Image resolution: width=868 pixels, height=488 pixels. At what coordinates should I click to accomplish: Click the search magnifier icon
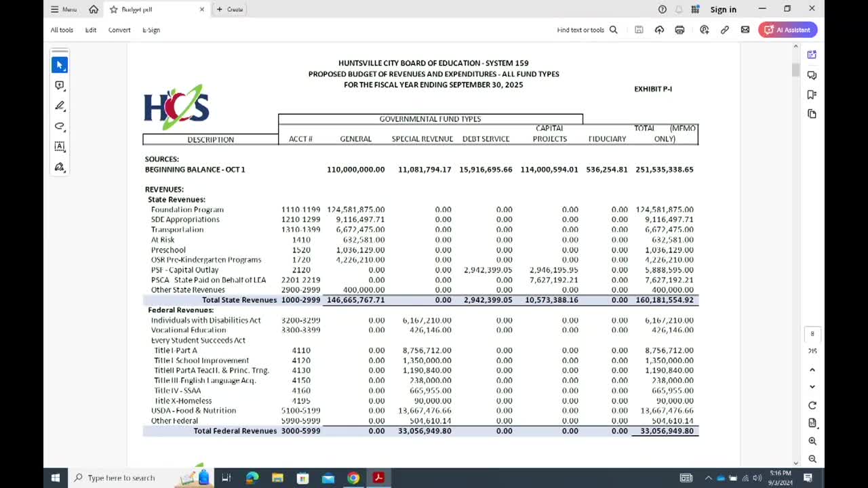coord(613,30)
